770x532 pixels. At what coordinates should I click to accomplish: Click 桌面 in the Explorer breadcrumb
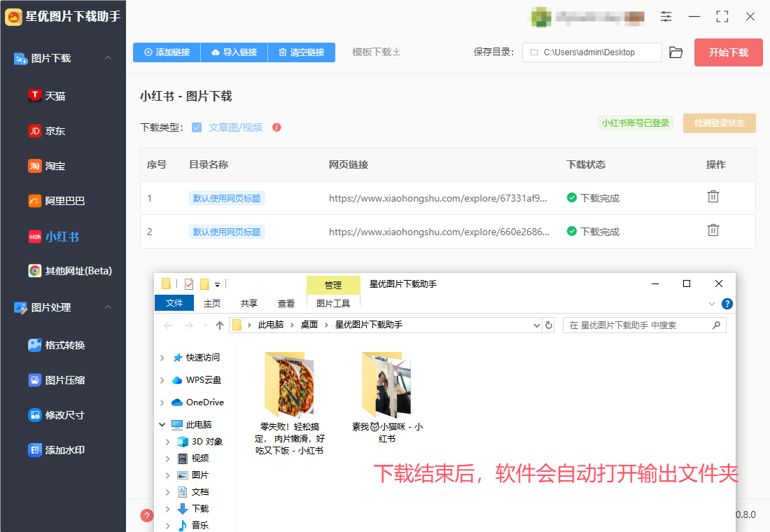coord(309,325)
